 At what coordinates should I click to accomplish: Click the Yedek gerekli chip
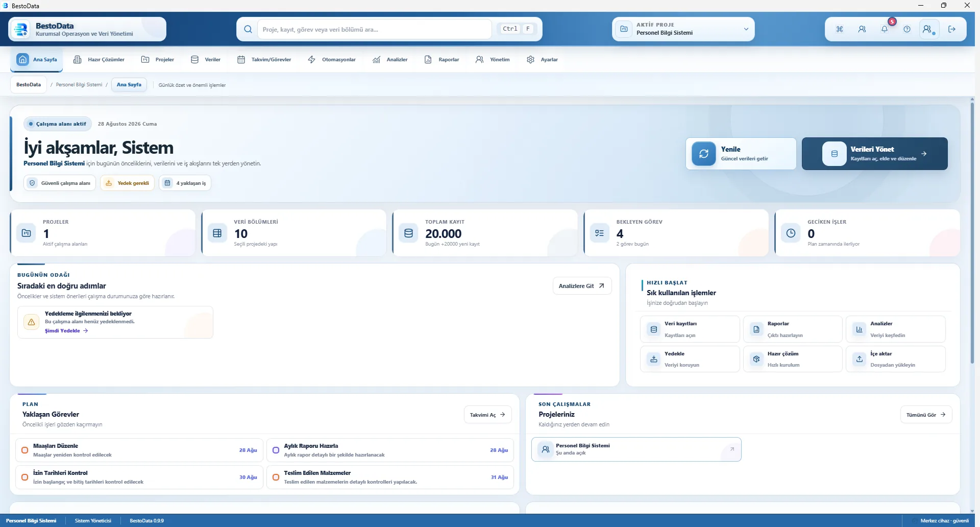click(128, 183)
